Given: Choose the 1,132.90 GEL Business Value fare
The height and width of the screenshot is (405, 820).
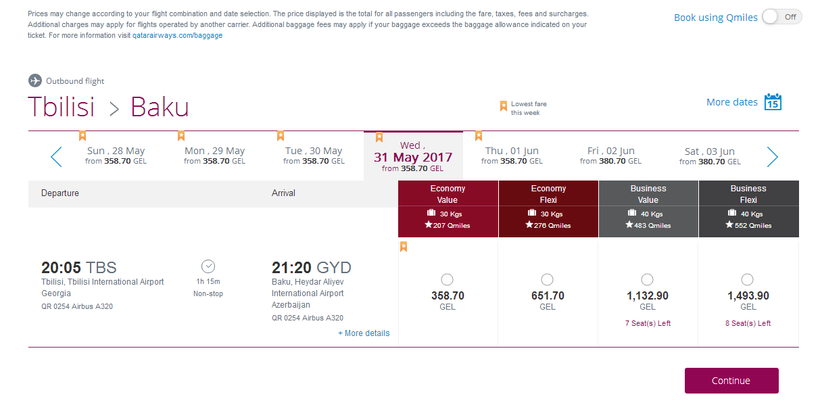Looking at the screenshot, I should (x=647, y=279).
